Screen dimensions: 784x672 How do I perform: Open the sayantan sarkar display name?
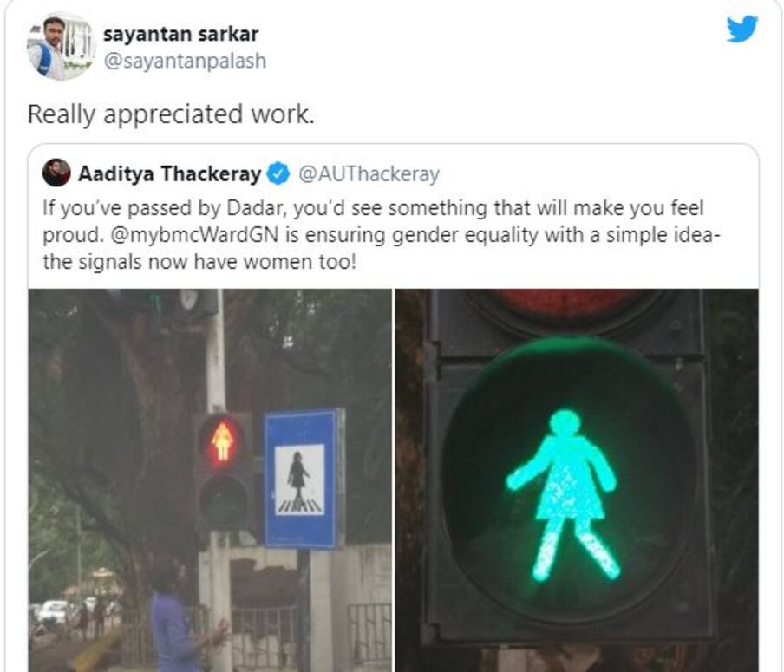click(180, 34)
